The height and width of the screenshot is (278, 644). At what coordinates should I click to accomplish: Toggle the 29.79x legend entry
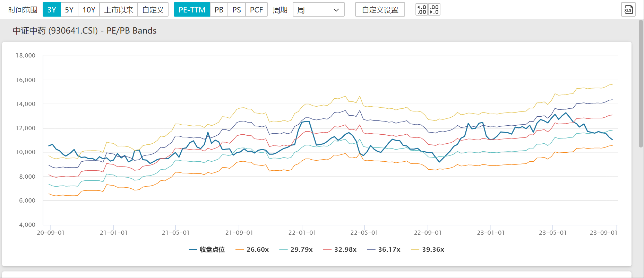pos(296,250)
